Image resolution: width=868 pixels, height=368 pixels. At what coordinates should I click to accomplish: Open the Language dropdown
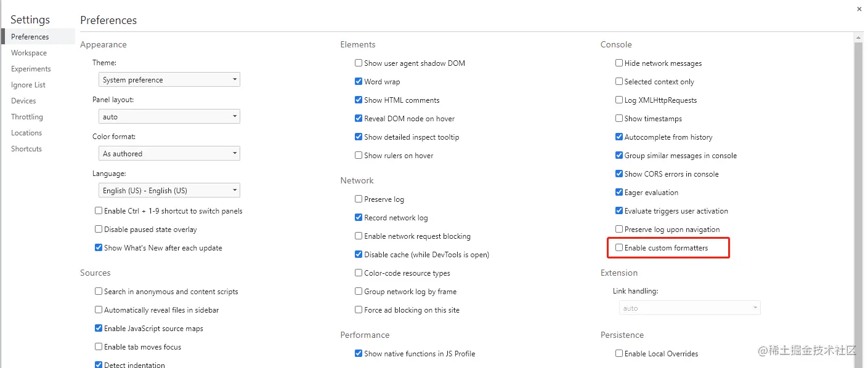coord(169,191)
